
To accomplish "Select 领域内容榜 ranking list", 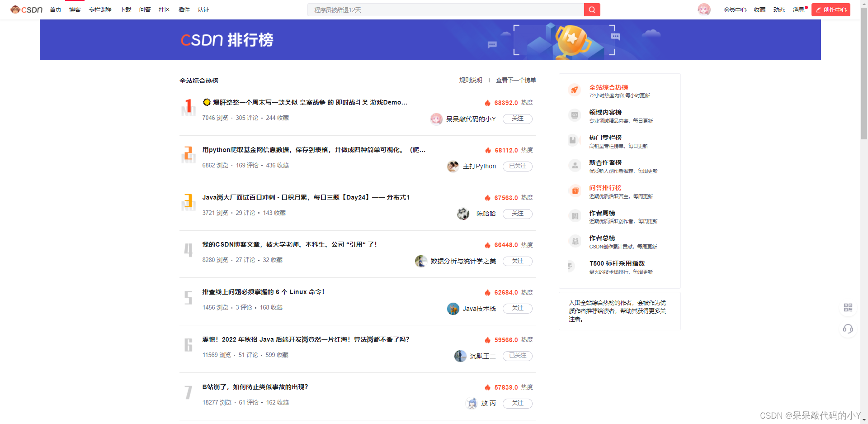I will click(x=605, y=112).
